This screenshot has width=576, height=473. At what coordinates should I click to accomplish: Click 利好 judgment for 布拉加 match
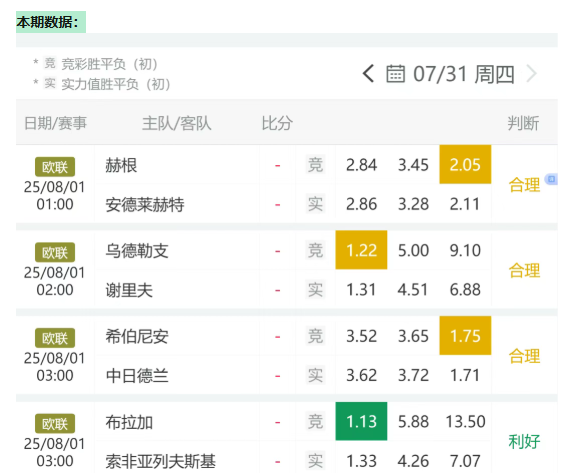(x=524, y=441)
